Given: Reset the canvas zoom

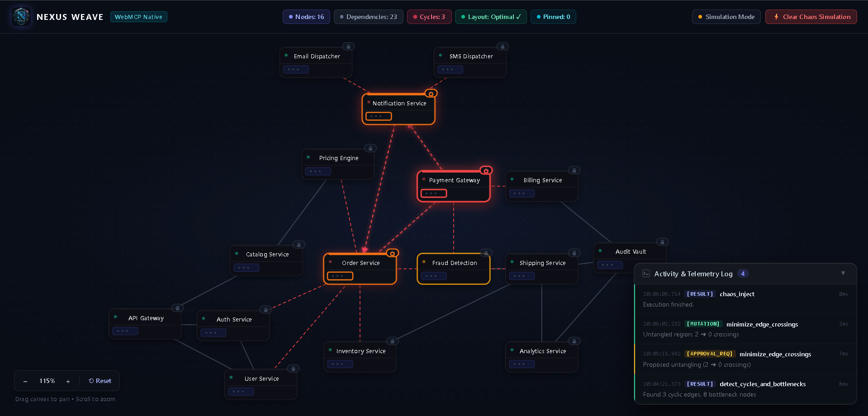Looking at the screenshot, I should click(100, 381).
